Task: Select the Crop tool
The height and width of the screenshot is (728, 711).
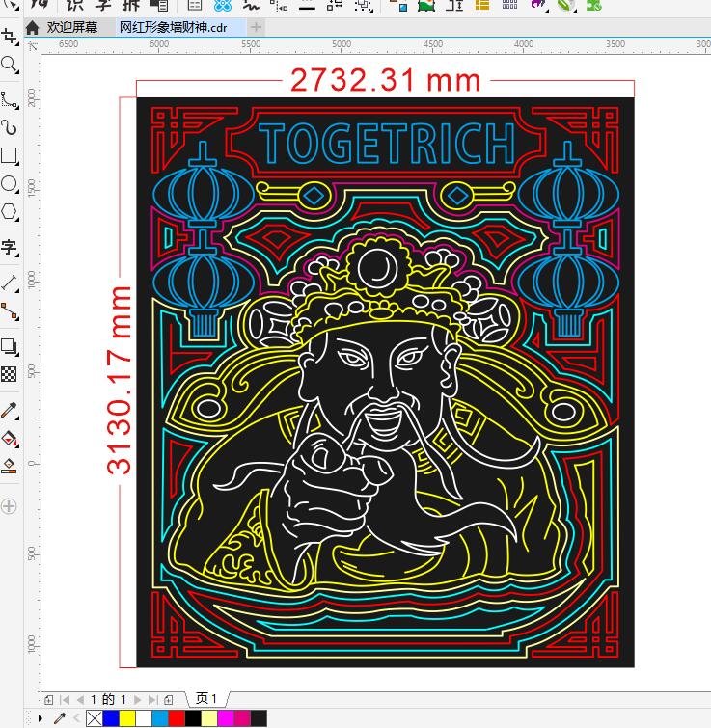Action: tap(9, 37)
